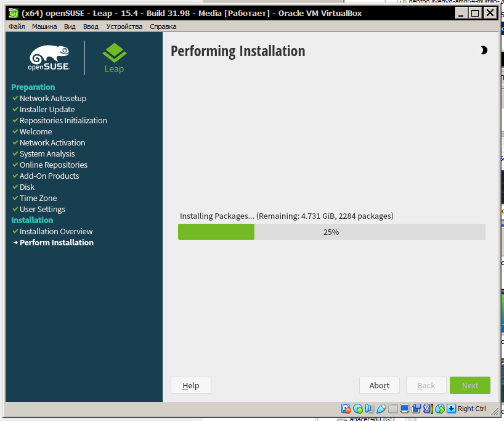Open the Файл menu
The width and height of the screenshot is (504, 421).
17,27
